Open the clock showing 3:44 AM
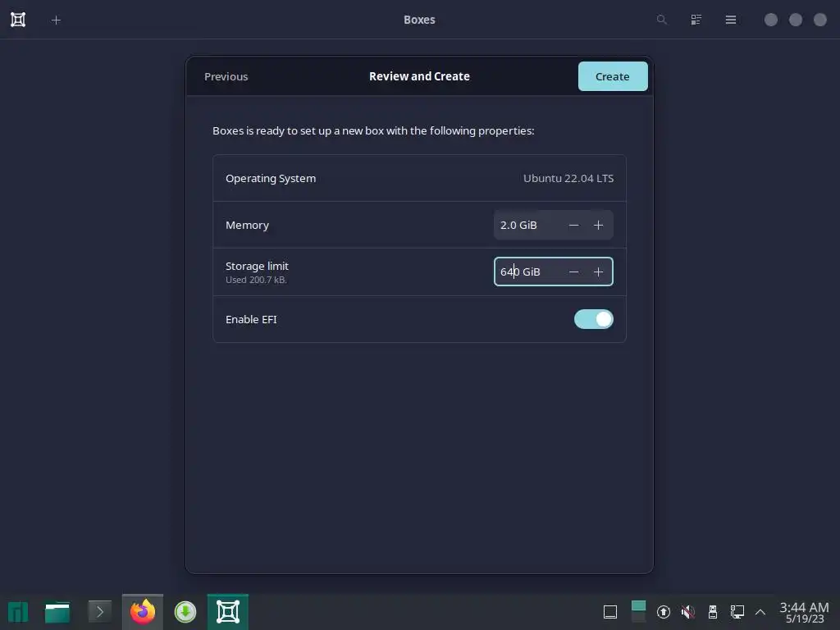The image size is (840, 630). point(804,612)
